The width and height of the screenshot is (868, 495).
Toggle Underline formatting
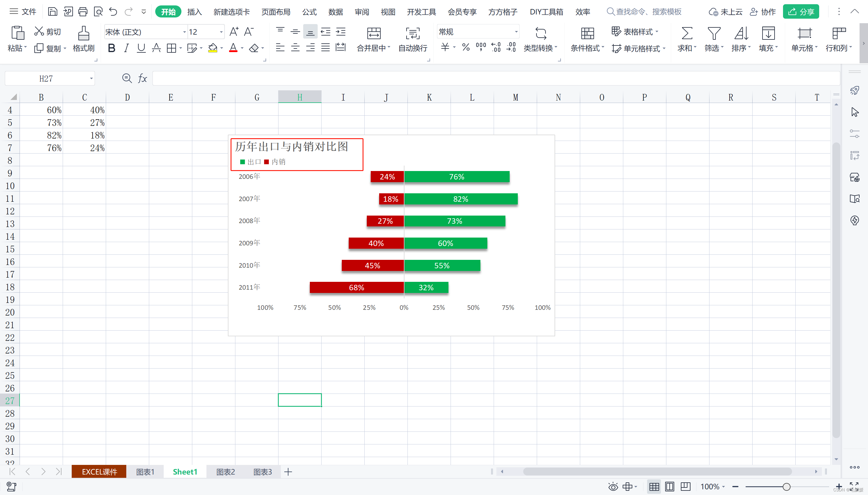pyautogui.click(x=141, y=48)
